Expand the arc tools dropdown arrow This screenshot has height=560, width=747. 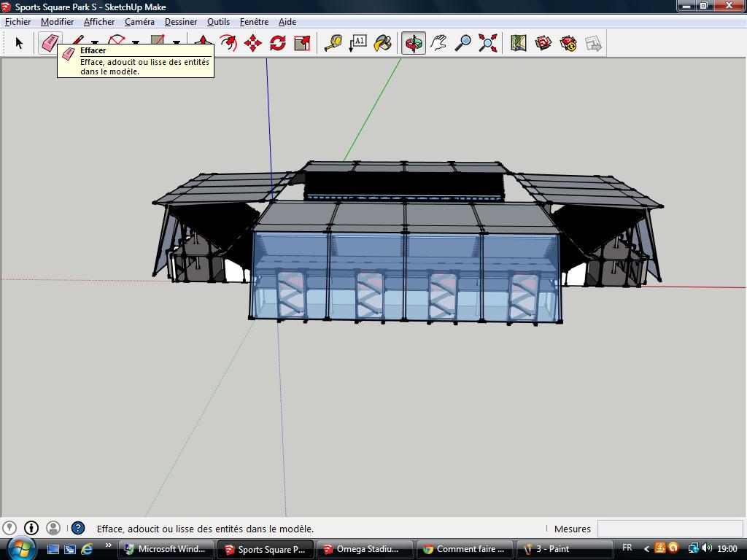pos(136,44)
